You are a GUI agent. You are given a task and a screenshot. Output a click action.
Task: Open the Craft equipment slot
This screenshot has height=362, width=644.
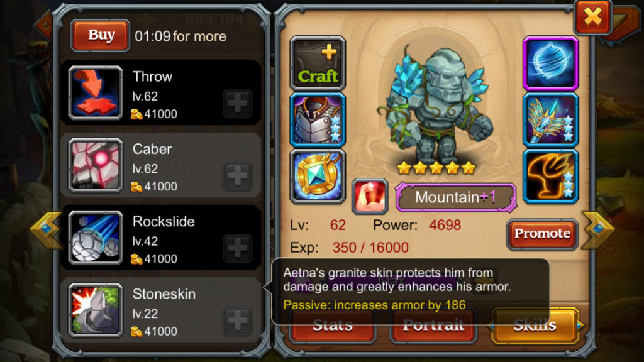(x=318, y=63)
